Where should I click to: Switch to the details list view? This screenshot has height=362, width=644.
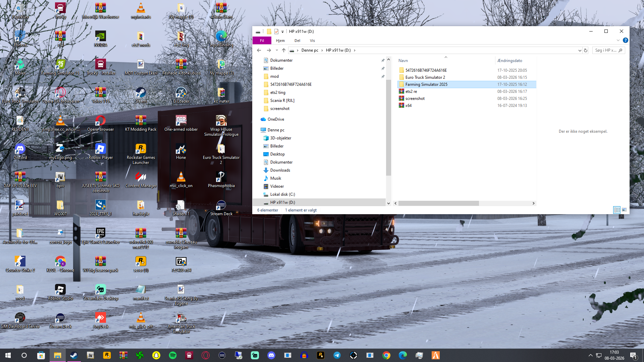617,210
